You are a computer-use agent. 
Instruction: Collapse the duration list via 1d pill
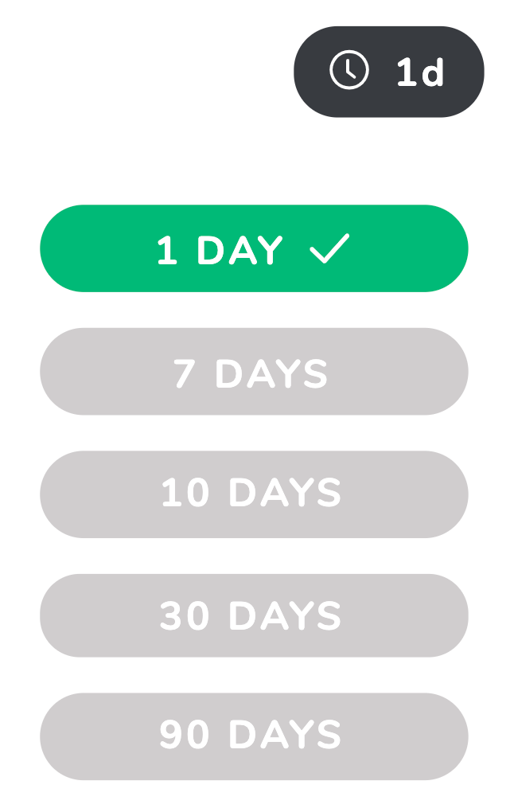point(389,72)
